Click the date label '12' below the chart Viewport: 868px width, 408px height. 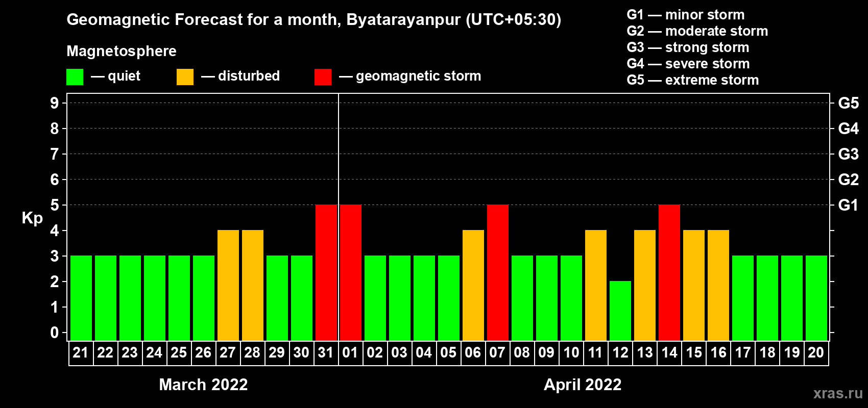tap(620, 352)
